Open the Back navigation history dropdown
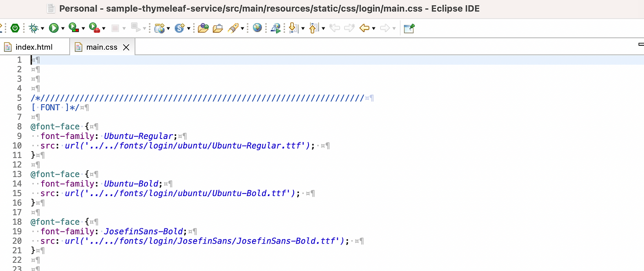The height and width of the screenshot is (271, 644). pyautogui.click(x=373, y=29)
